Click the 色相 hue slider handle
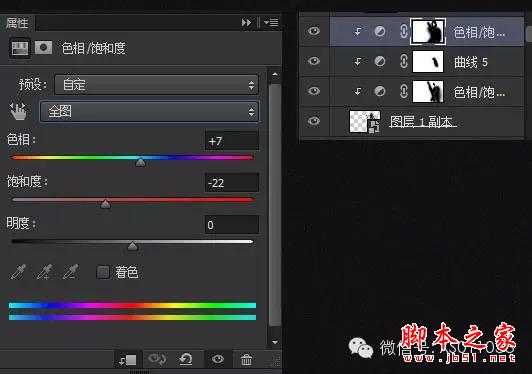 (x=140, y=163)
